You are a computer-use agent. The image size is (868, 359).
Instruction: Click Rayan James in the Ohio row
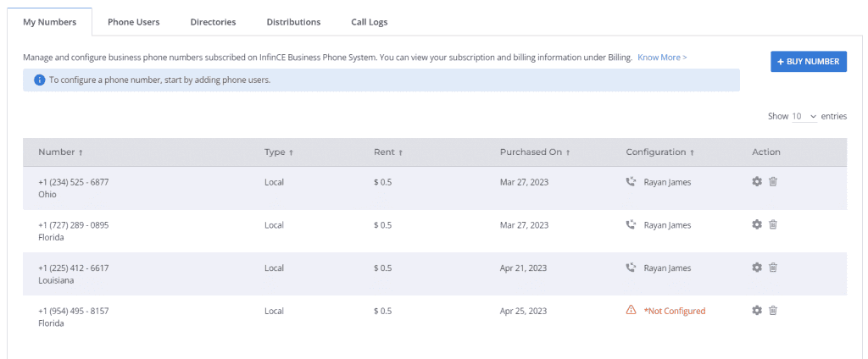[667, 182]
